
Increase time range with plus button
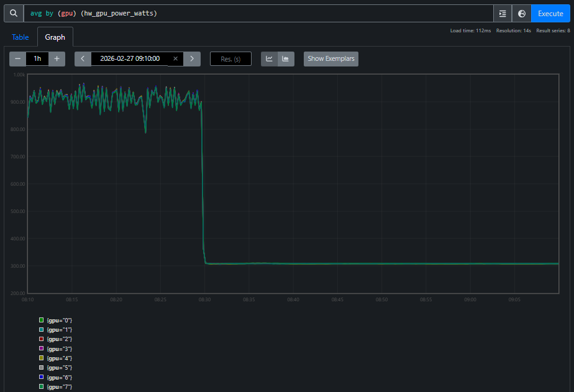tap(57, 59)
